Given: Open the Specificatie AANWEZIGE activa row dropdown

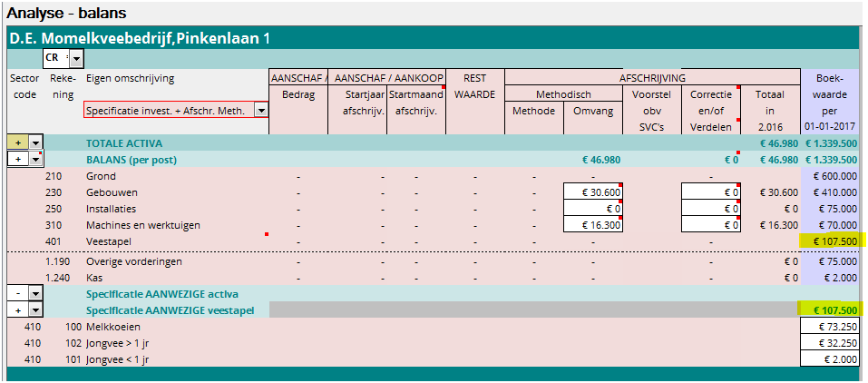Looking at the screenshot, I should 35,294.
